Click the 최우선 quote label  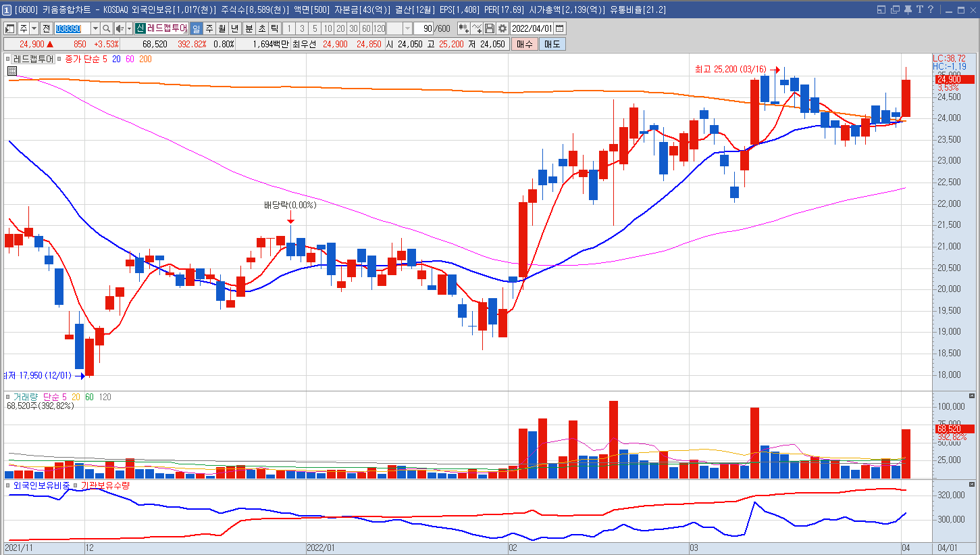tap(305, 44)
